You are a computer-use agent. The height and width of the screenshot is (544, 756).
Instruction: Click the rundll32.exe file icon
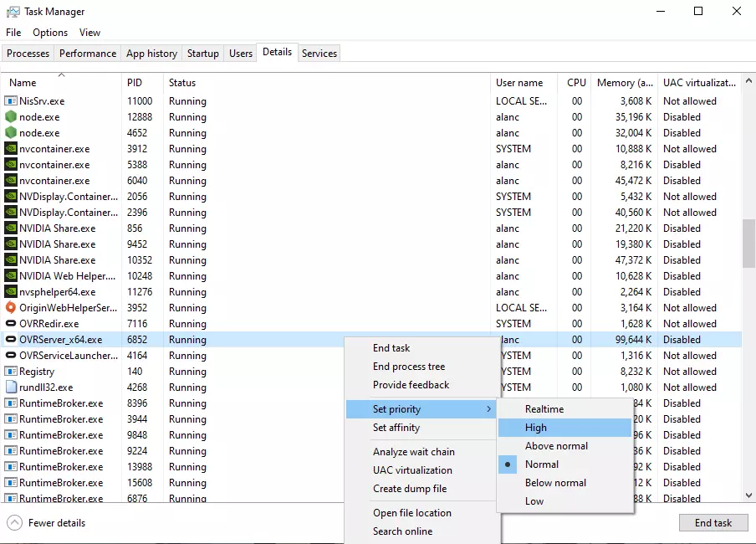pos(11,387)
